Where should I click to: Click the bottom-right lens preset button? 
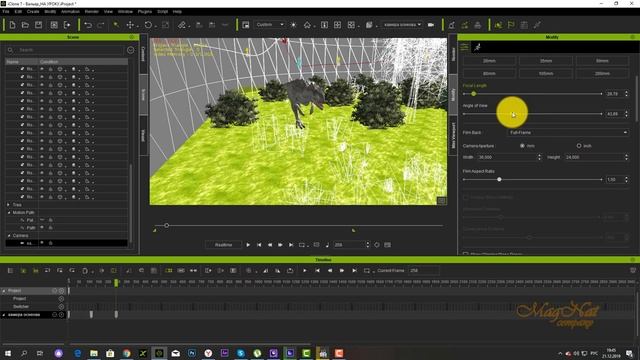602,73
